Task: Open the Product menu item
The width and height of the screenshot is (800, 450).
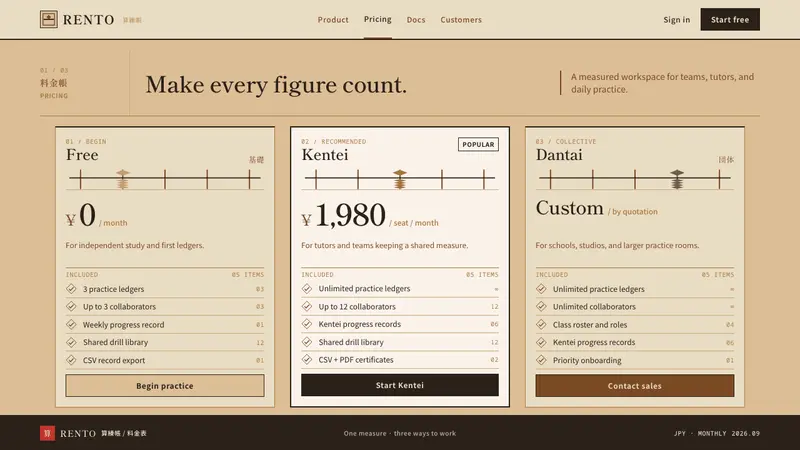Action: [333, 19]
